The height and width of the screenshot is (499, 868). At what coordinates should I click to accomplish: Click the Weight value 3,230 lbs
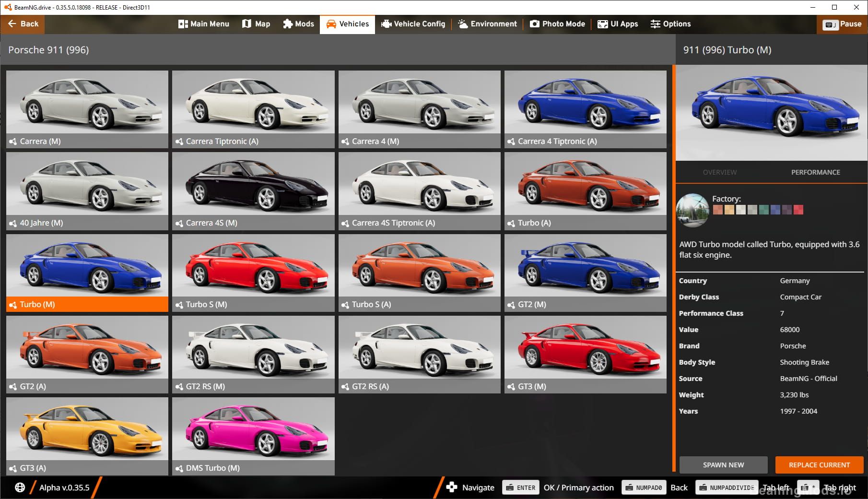click(x=794, y=395)
